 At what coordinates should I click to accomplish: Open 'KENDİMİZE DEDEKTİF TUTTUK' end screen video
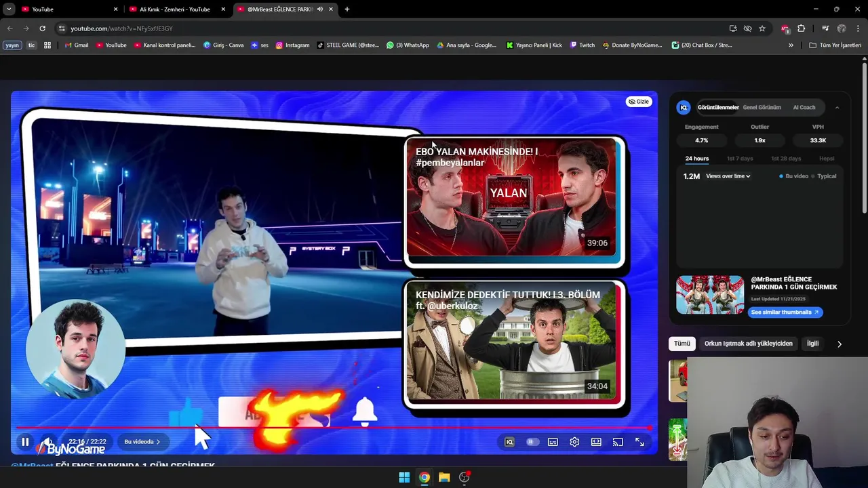(511, 341)
